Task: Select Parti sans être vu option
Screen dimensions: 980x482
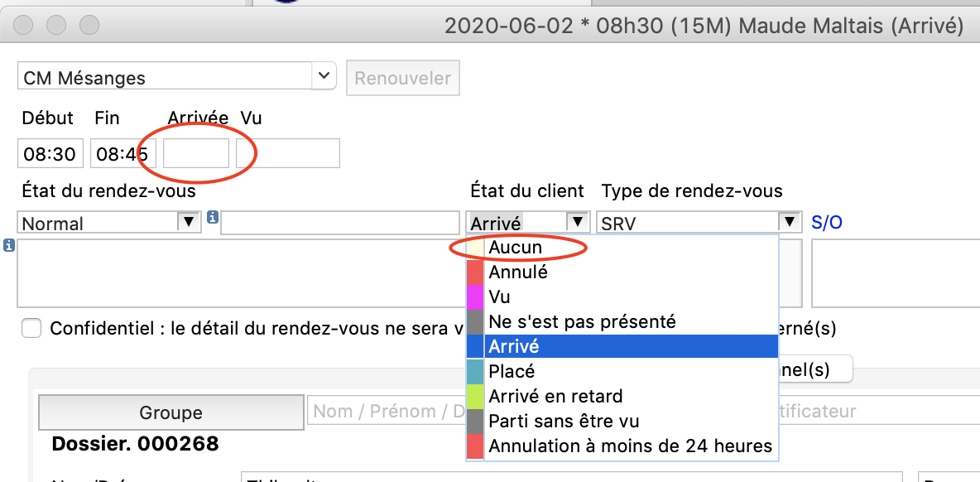Action: (564, 421)
